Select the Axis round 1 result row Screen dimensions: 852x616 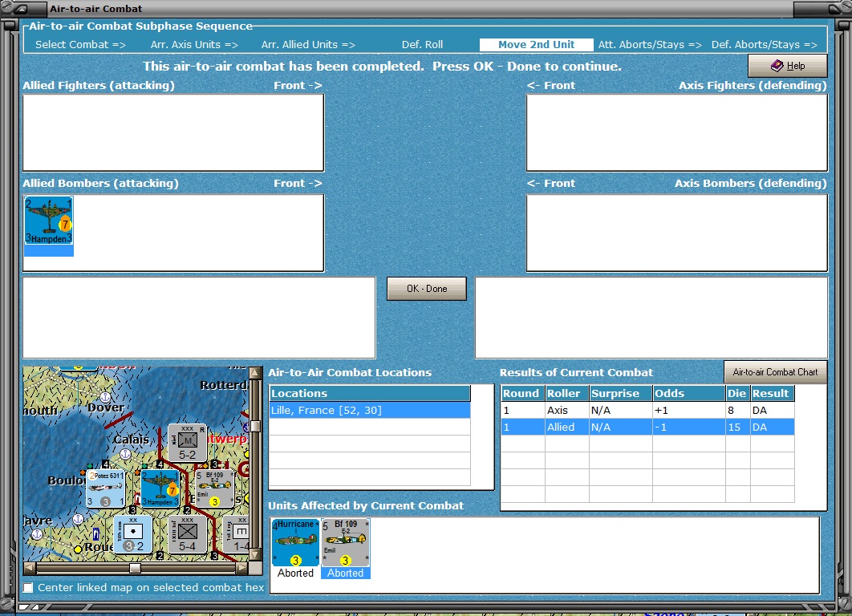coord(647,410)
